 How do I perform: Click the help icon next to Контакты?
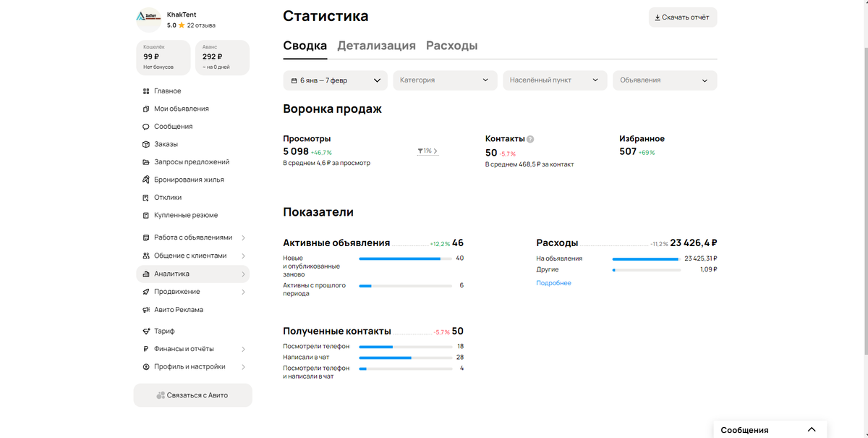point(531,138)
